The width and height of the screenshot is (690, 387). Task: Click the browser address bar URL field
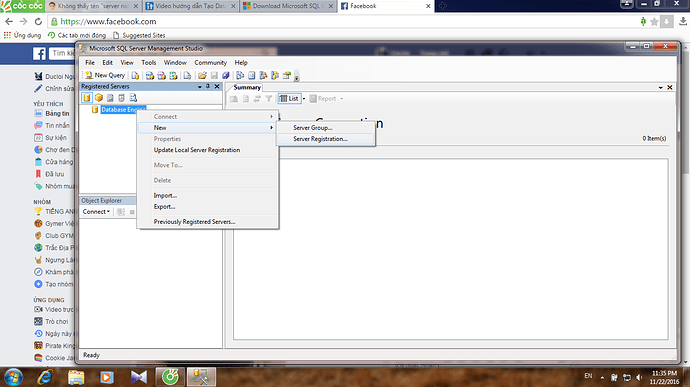coord(343,22)
